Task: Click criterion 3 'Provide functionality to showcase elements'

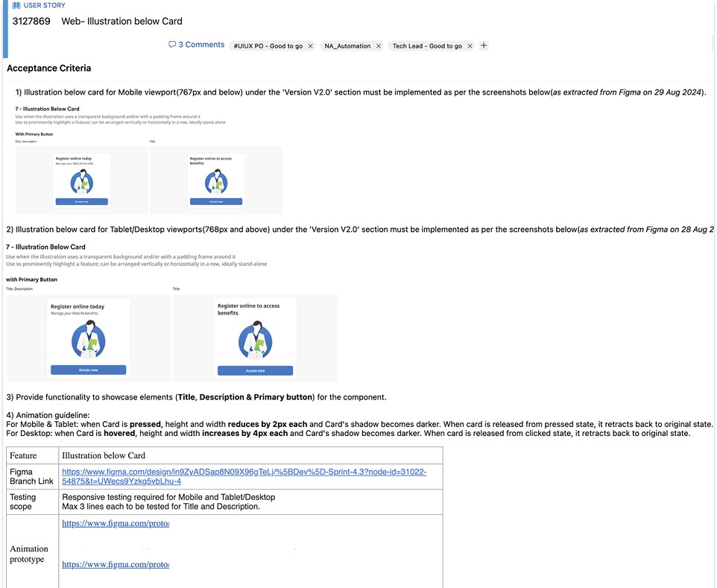Action: pyautogui.click(x=197, y=397)
